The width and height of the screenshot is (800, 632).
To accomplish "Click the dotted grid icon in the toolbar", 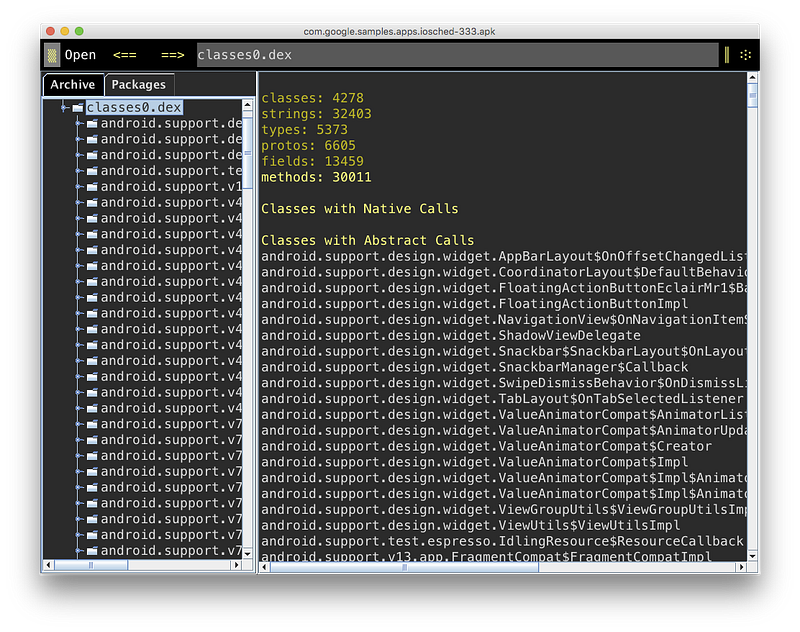I will click(x=746, y=55).
